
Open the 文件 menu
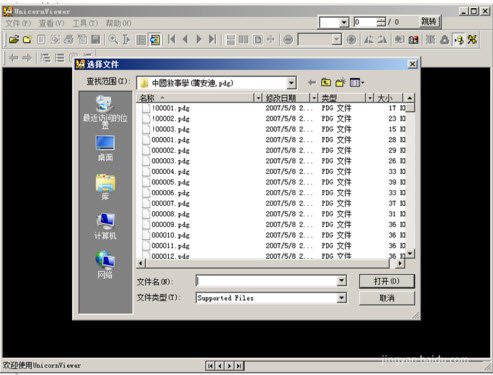click(x=18, y=23)
